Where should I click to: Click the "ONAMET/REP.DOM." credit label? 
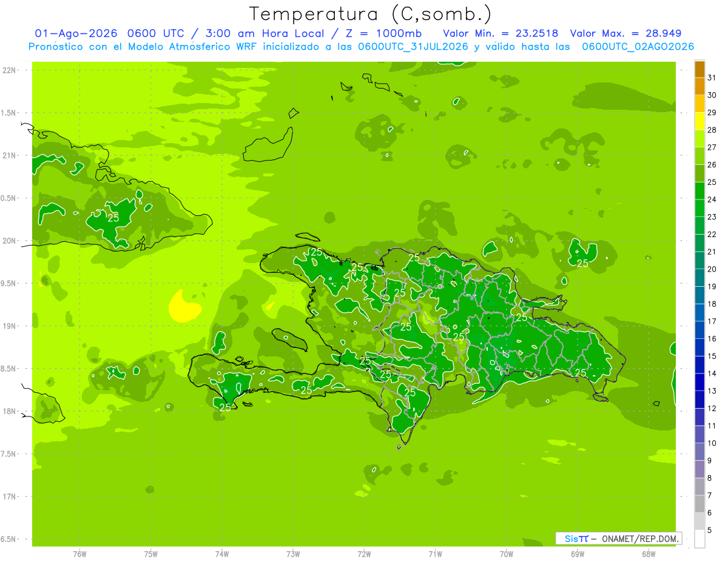point(641,538)
